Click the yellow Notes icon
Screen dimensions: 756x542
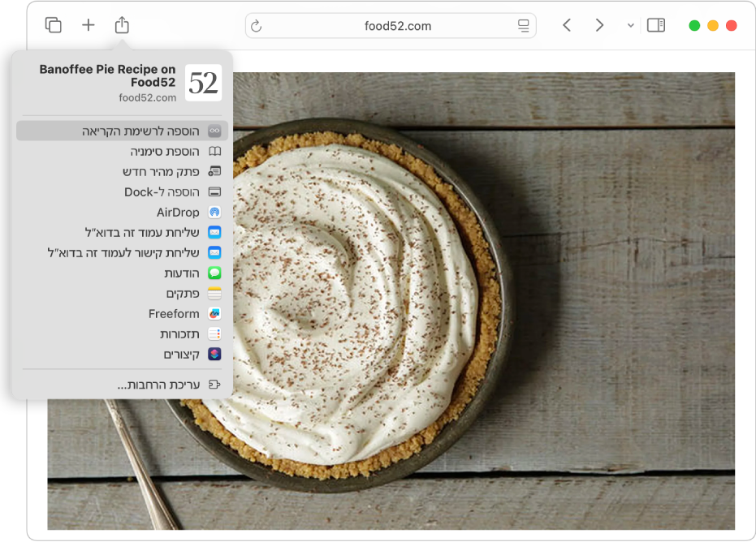coord(214,294)
